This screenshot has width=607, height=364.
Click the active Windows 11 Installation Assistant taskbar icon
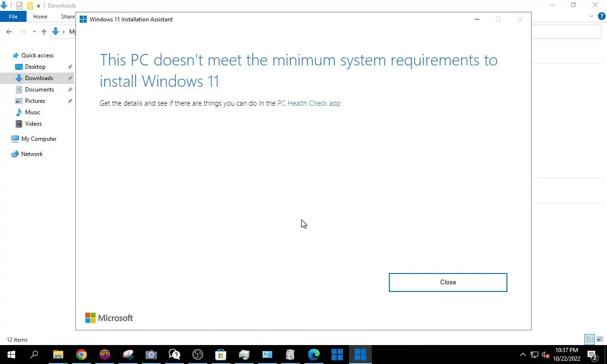point(360,355)
